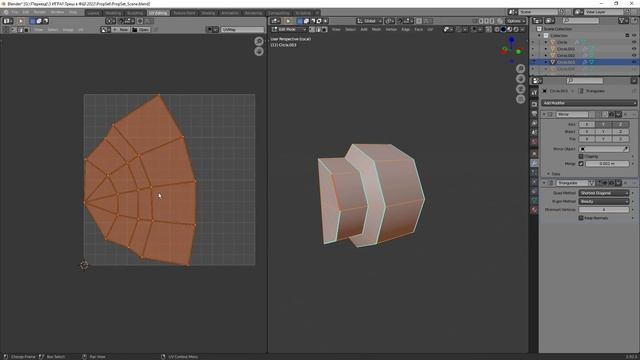Click the Mirror Object picker field
This screenshot has height=360, width=640.
(x=604, y=149)
